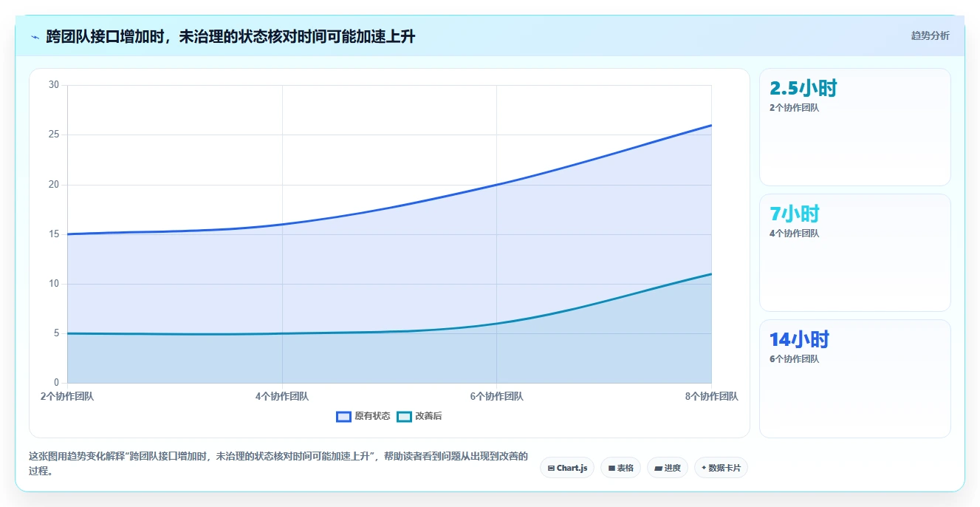Toggle the 改善后 legend item
The width and height of the screenshot is (980, 507).
coord(419,416)
